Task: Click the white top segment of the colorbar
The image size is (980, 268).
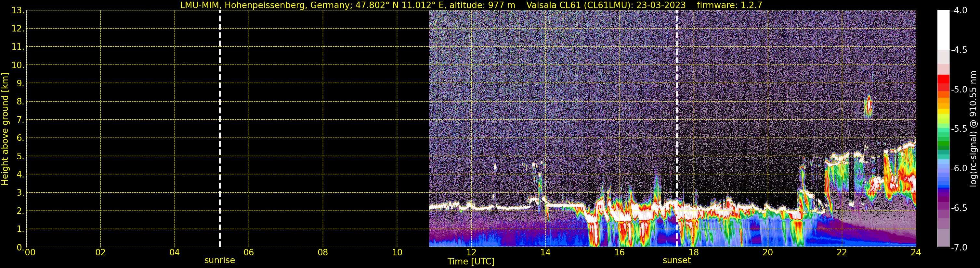Action: [944, 30]
